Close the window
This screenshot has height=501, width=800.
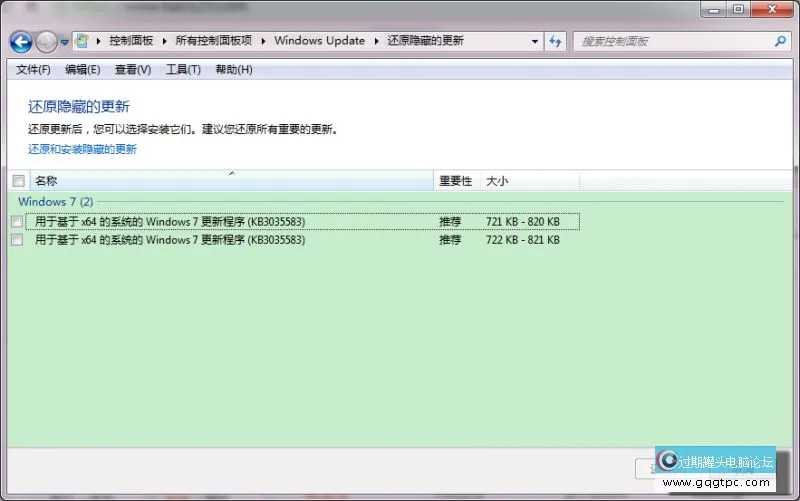772,9
